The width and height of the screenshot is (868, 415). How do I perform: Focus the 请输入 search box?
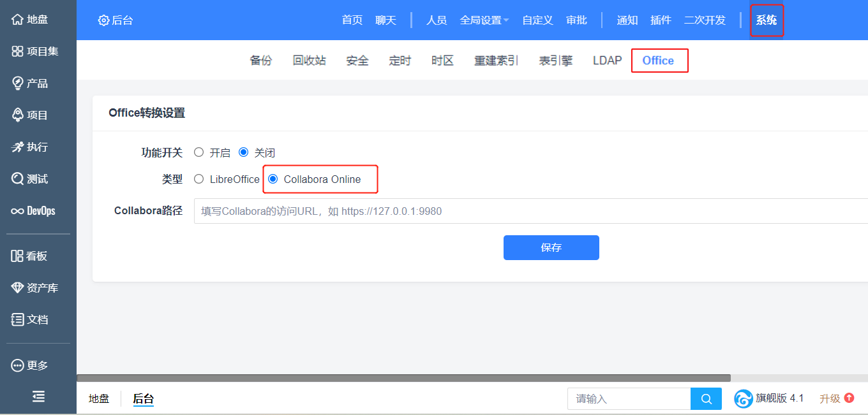click(629, 399)
